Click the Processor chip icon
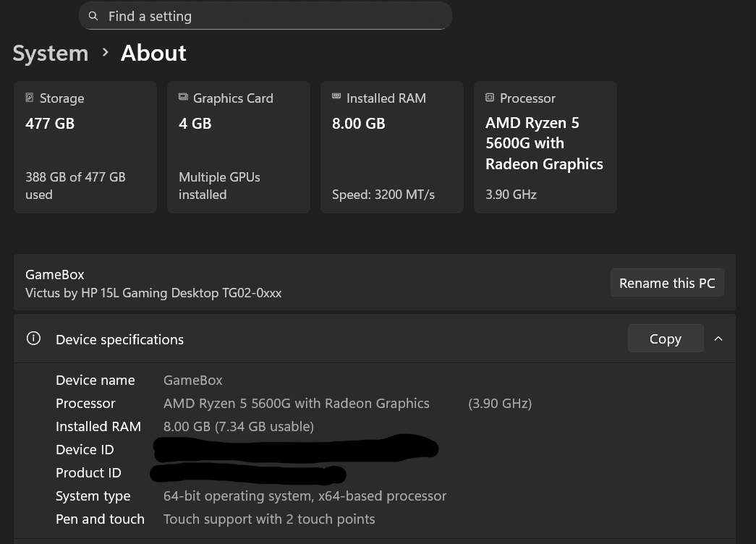This screenshot has height=544, width=756. (x=490, y=98)
